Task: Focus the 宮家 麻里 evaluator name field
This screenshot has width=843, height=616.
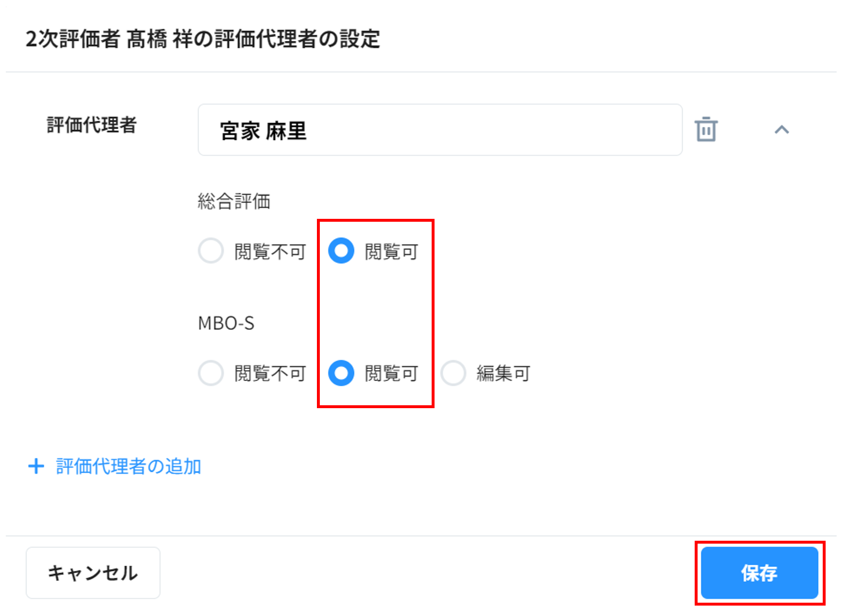Action: tap(440, 130)
